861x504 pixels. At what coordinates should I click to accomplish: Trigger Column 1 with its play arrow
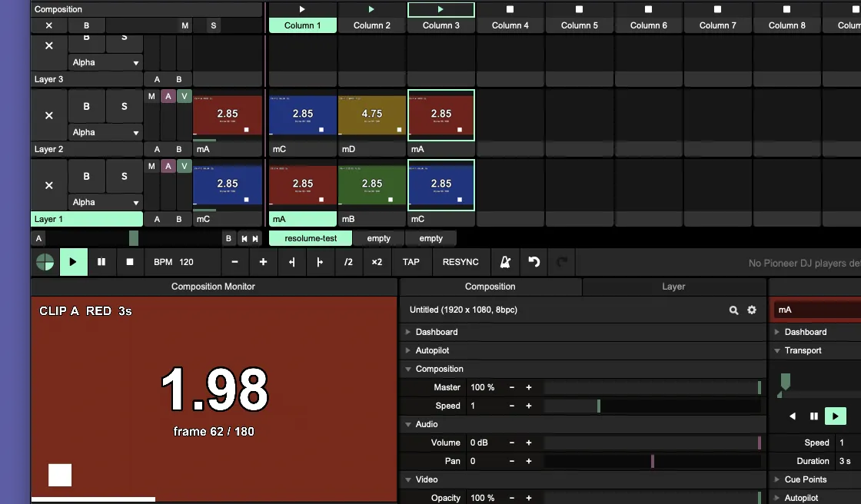302,9
